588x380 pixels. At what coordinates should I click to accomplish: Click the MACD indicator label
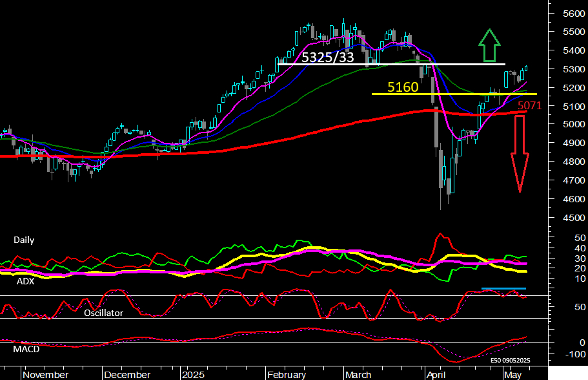point(26,349)
